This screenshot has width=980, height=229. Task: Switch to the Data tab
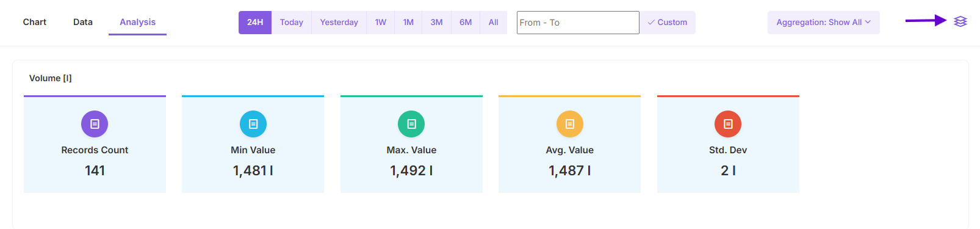coord(83,22)
